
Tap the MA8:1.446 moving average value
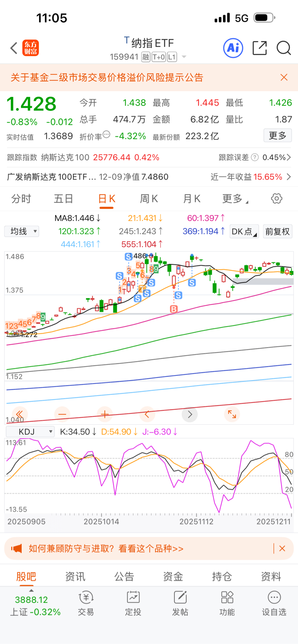pos(78,218)
